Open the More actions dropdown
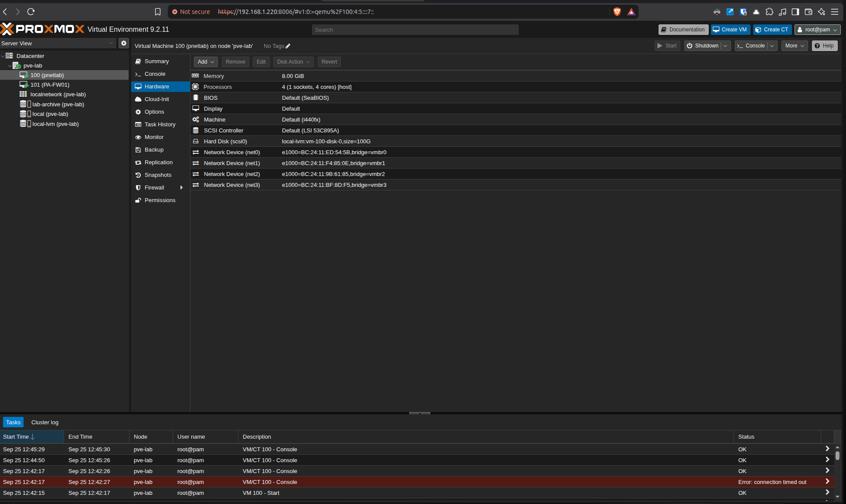 pos(795,46)
